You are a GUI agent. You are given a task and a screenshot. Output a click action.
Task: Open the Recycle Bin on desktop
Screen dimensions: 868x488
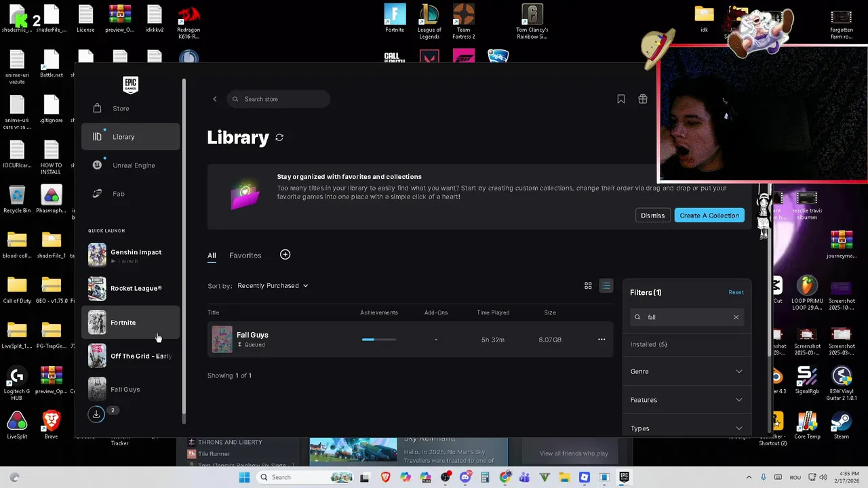click(17, 200)
